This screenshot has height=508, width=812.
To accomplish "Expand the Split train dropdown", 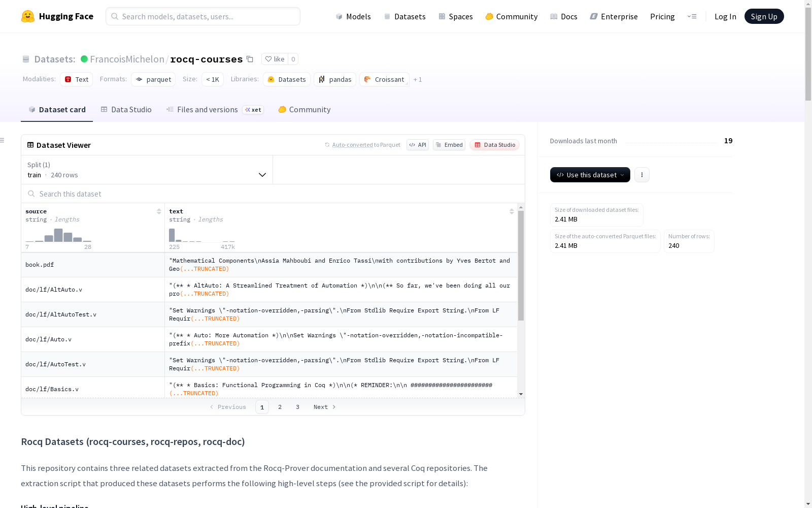I will (x=147, y=170).
